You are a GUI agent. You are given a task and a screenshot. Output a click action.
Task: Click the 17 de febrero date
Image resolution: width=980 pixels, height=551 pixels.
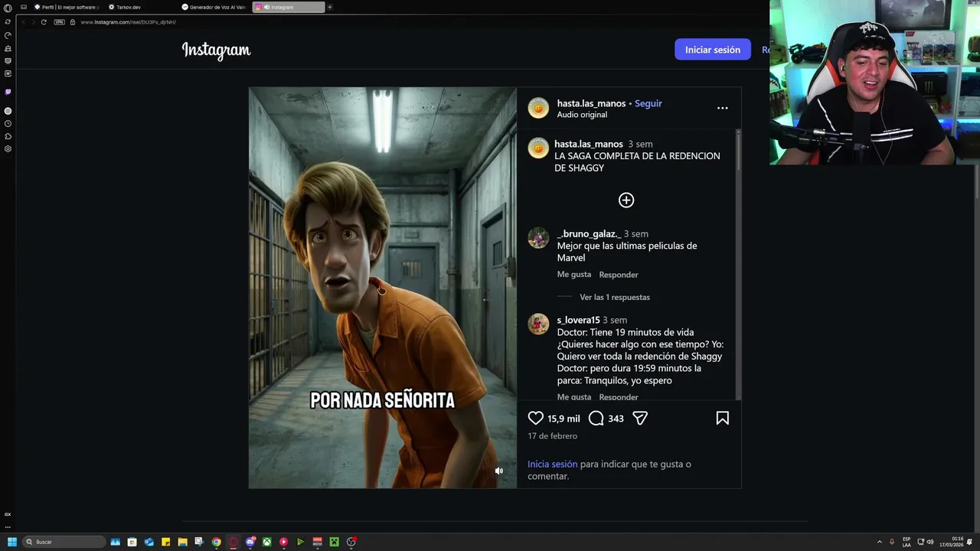point(552,436)
